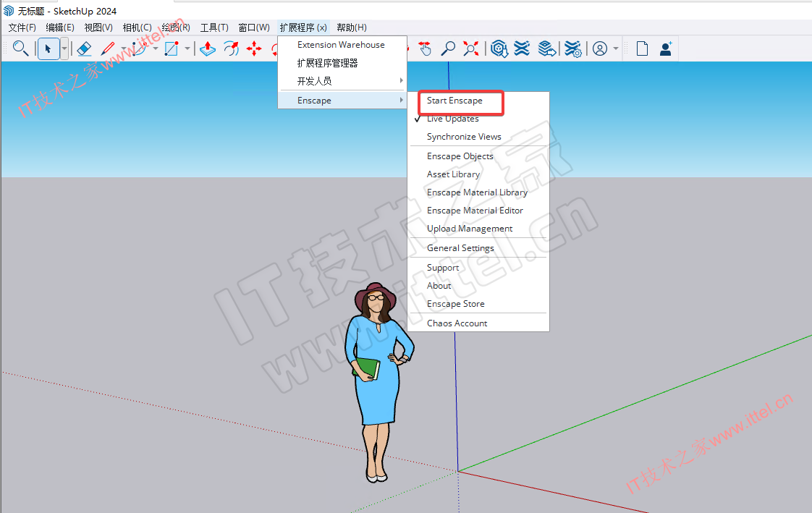Open the 帮助(H) menu
The image size is (812, 513).
click(x=352, y=27)
